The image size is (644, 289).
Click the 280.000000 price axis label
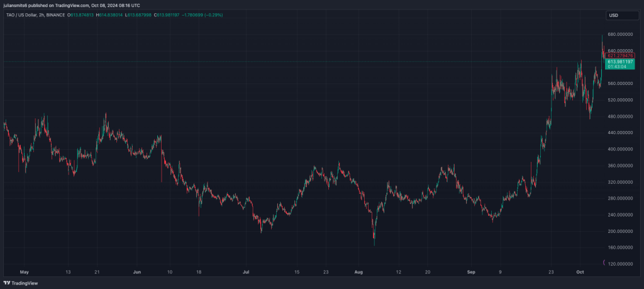(621, 198)
